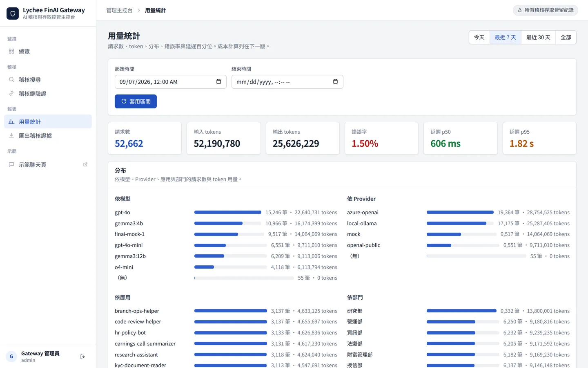
Task: Click the gpt-4o-mini model label
Action: coord(129,245)
